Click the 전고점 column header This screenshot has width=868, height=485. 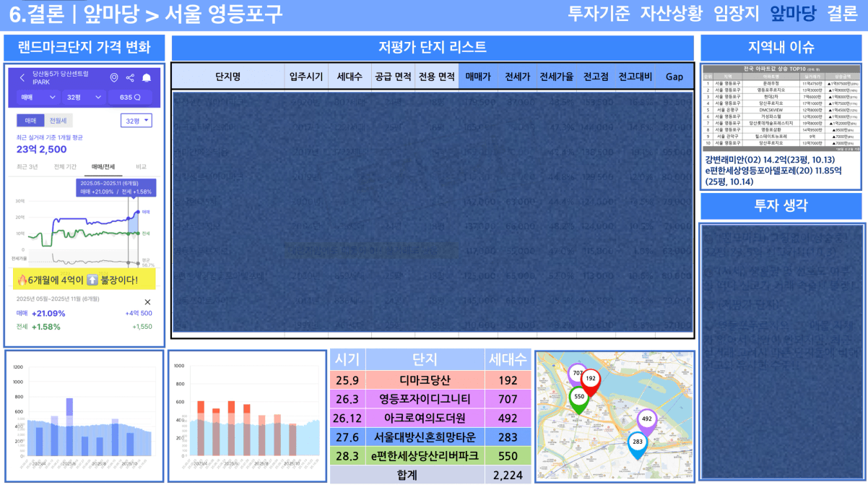point(596,77)
